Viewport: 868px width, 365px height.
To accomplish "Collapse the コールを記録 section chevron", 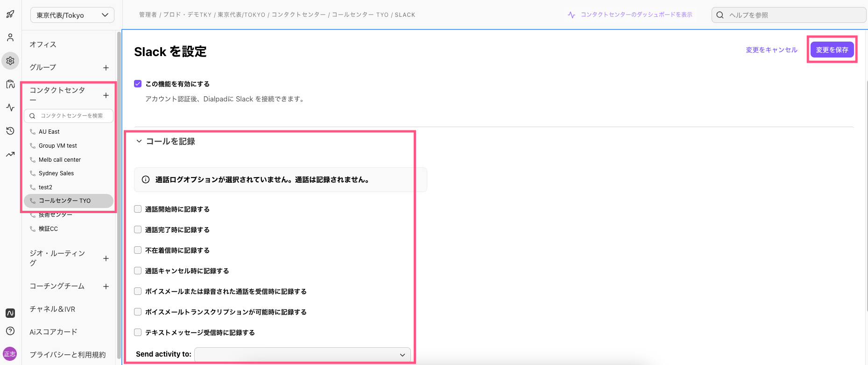I will [x=139, y=141].
